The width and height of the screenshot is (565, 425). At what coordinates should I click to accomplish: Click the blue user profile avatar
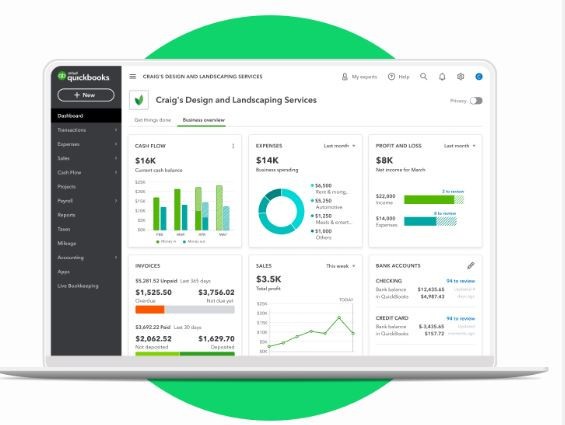(479, 76)
